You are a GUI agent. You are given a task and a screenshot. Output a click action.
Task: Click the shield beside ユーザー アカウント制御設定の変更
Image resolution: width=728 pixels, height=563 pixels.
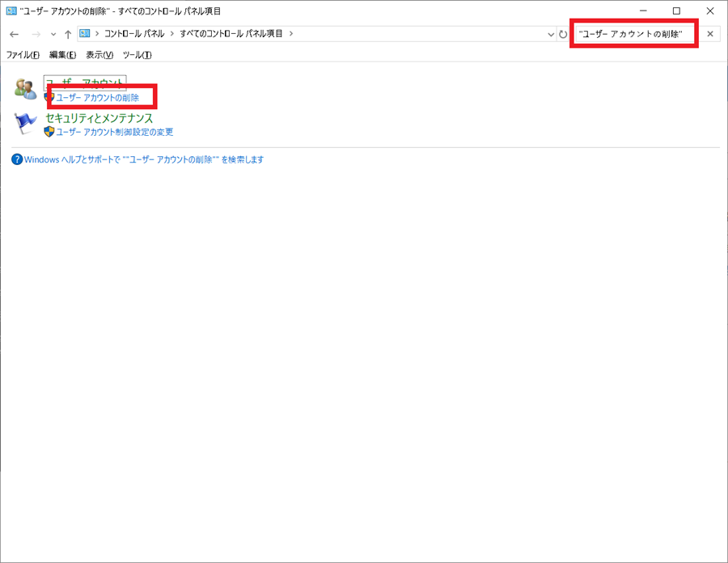[x=47, y=131]
